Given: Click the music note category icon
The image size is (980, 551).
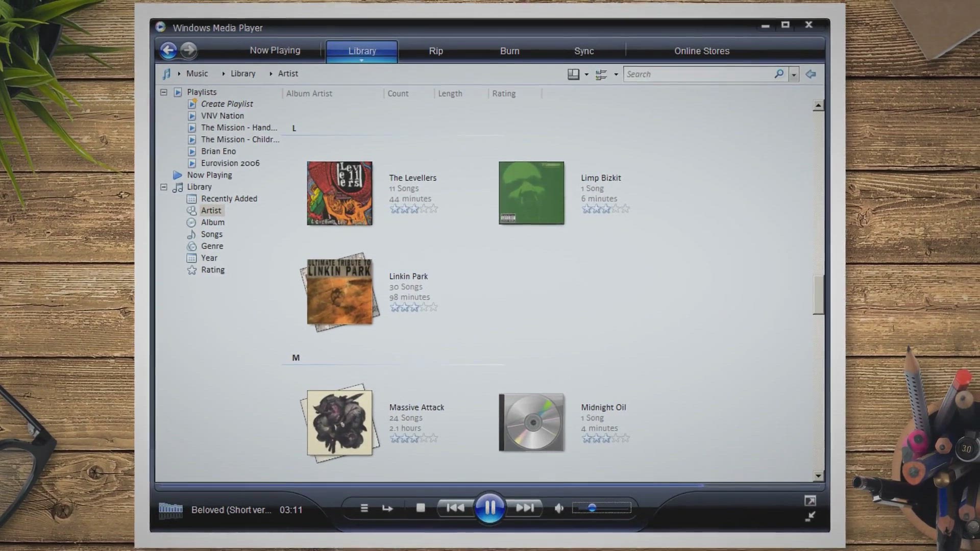Looking at the screenshot, I should click(x=166, y=74).
